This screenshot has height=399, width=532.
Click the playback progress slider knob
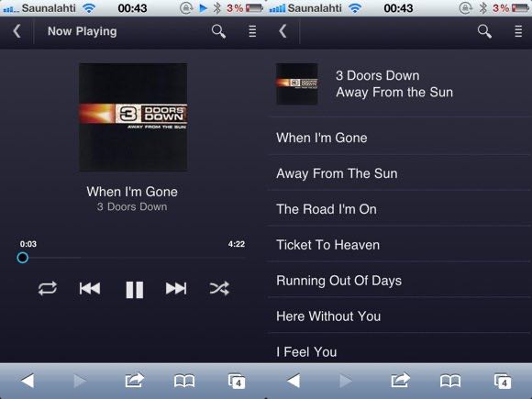click(23, 258)
